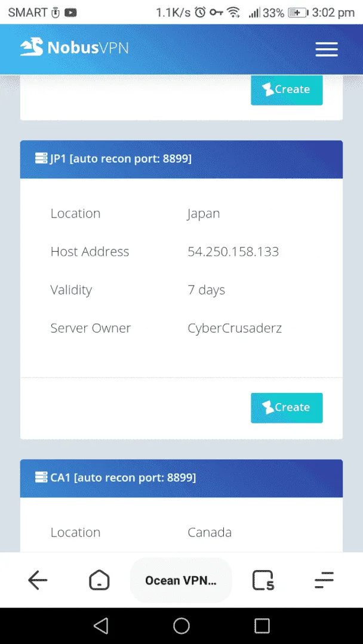Tap the Android back navigation button

[101, 626]
